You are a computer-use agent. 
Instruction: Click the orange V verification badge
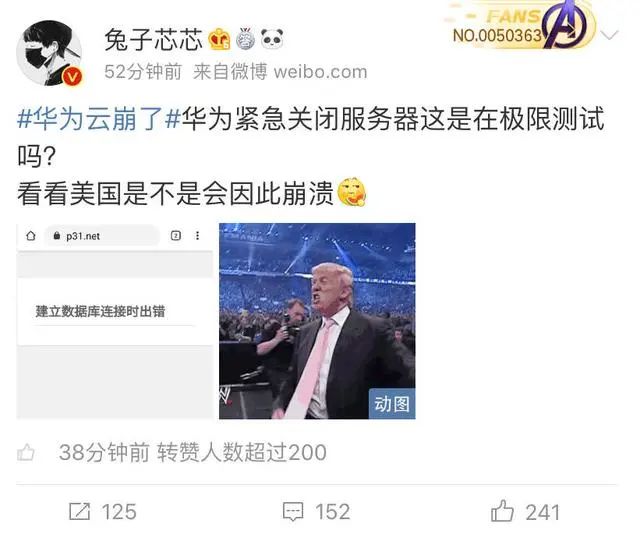[72, 77]
